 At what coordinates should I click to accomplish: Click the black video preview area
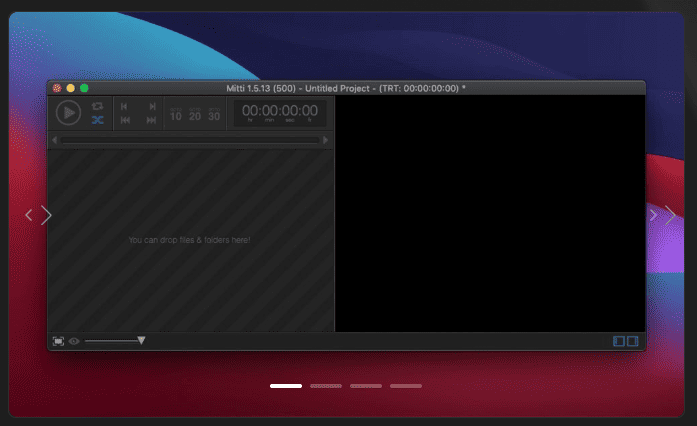tap(490, 213)
